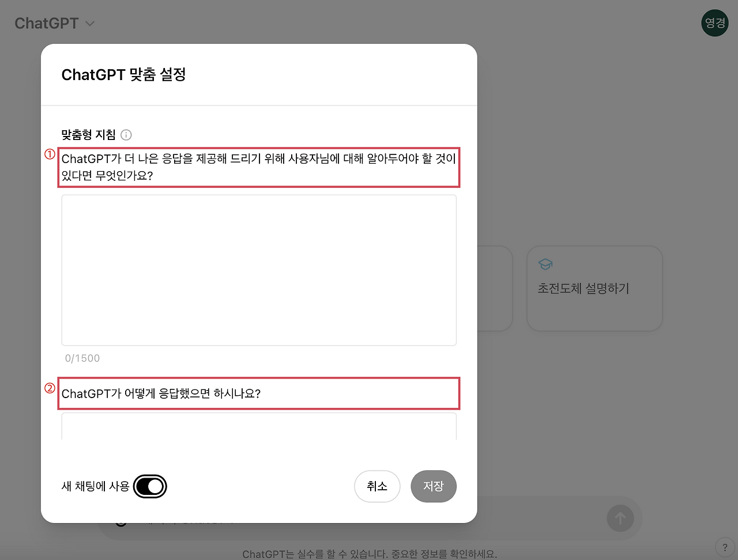The width and height of the screenshot is (738, 560).
Task: Click the 영경 profile avatar
Action: point(715,23)
